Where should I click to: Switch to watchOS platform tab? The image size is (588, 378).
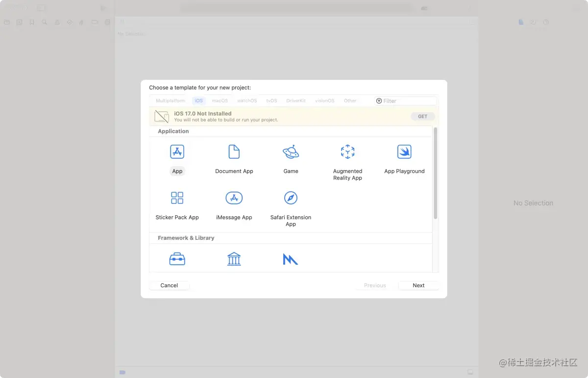tap(247, 101)
